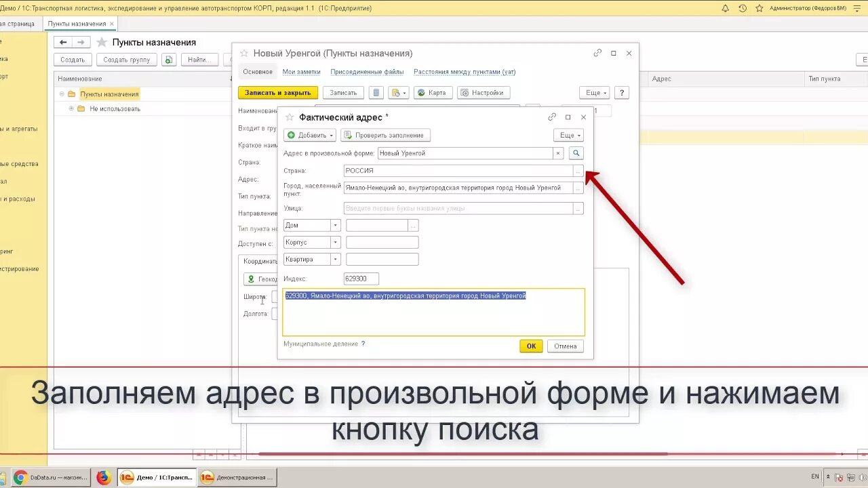868x488 pixels.
Task: Click the free-form address input field
Action: (465, 153)
